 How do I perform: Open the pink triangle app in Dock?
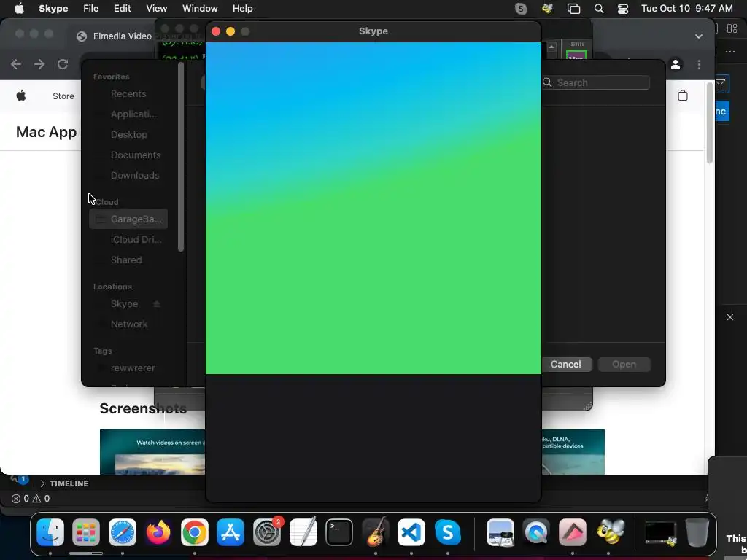pos(573,532)
